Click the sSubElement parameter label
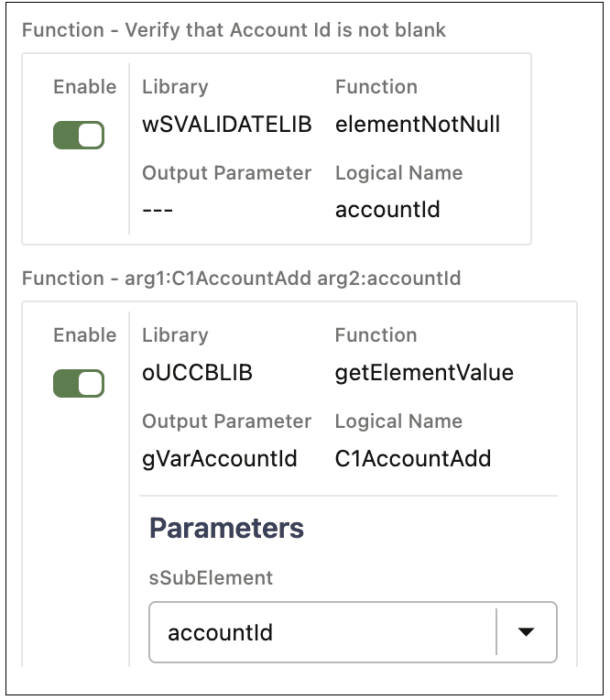610x700 pixels. [x=211, y=578]
